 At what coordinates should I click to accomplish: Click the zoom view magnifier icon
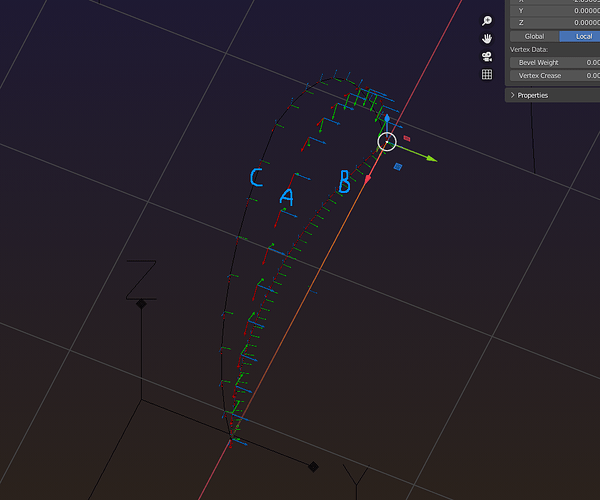click(487, 21)
